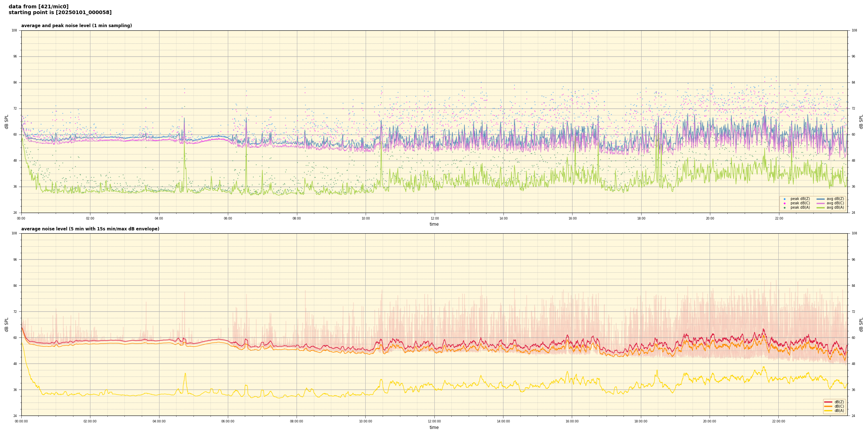Click the 'time' label under the upper chart
The width and height of the screenshot is (868, 434).
[434, 224]
